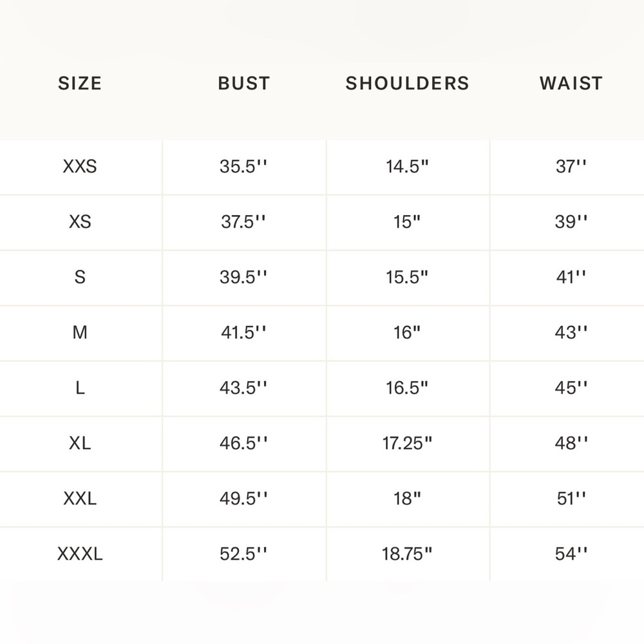Click the 49.5'' bust value for XXL

(x=243, y=498)
